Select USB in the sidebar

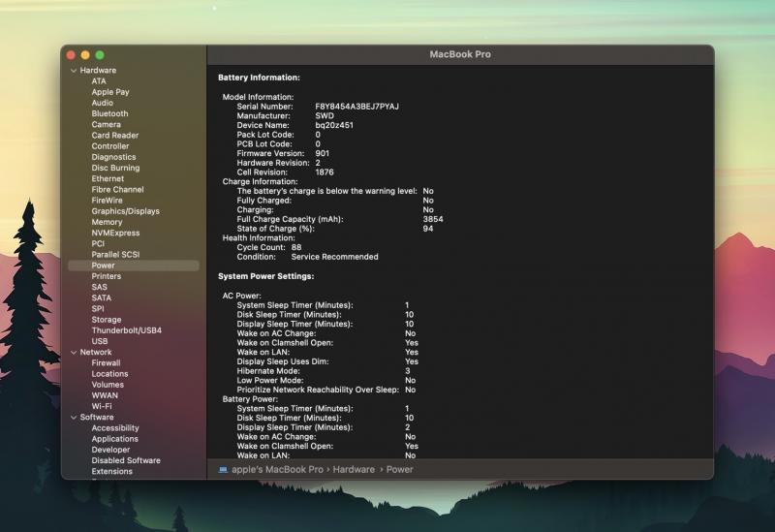(100, 342)
